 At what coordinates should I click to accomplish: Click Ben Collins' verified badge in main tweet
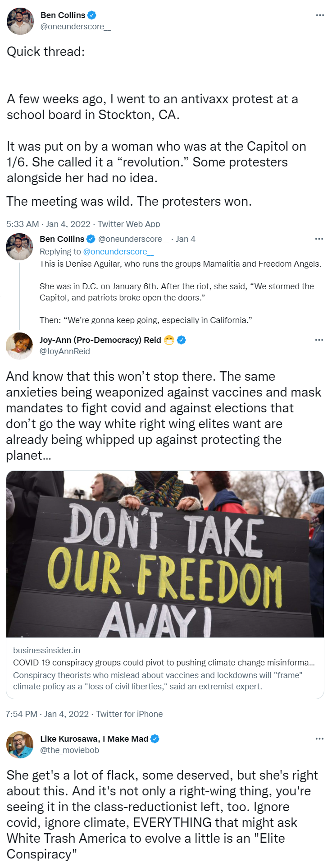(x=92, y=15)
